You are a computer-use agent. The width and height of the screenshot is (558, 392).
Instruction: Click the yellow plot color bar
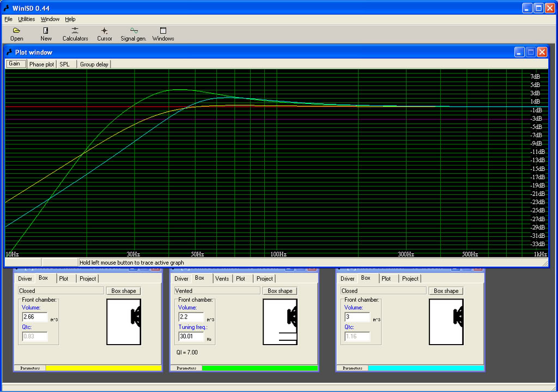click(103, 368)
